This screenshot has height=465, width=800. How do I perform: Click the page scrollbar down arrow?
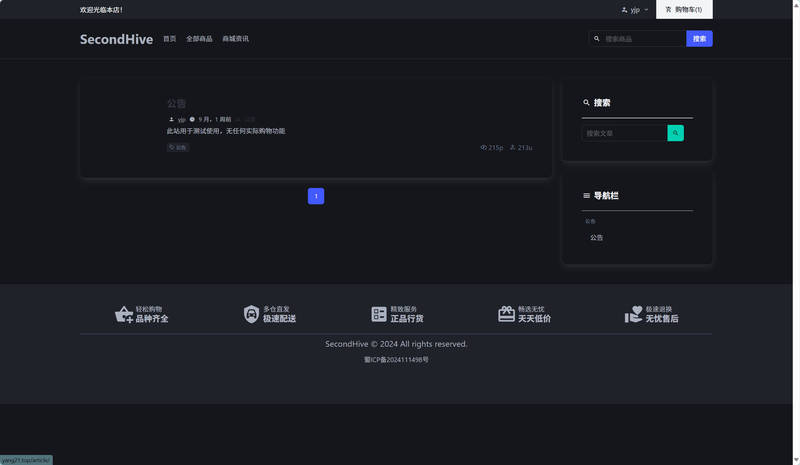tap(796, 460)
